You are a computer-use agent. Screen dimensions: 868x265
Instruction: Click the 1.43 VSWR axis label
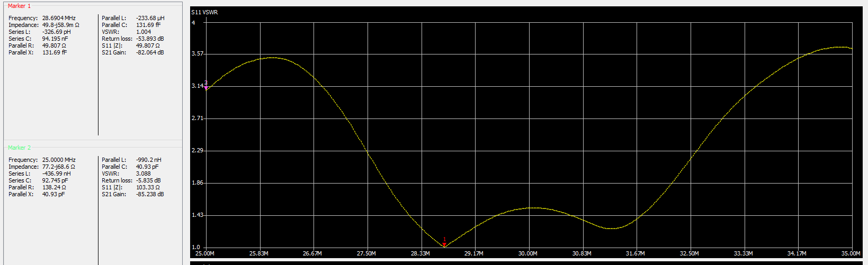(x=197, y=215)
